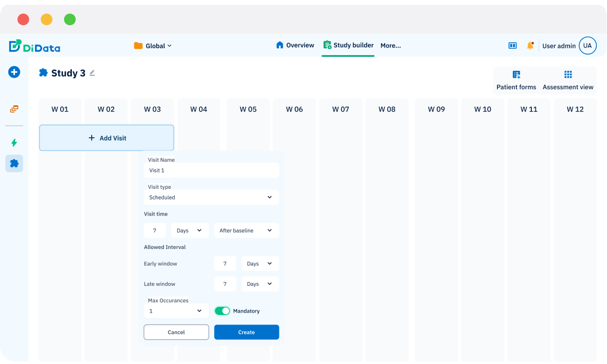Open the More... menu
The height and width of the screenshot is (364, 607).
(391, 46)
